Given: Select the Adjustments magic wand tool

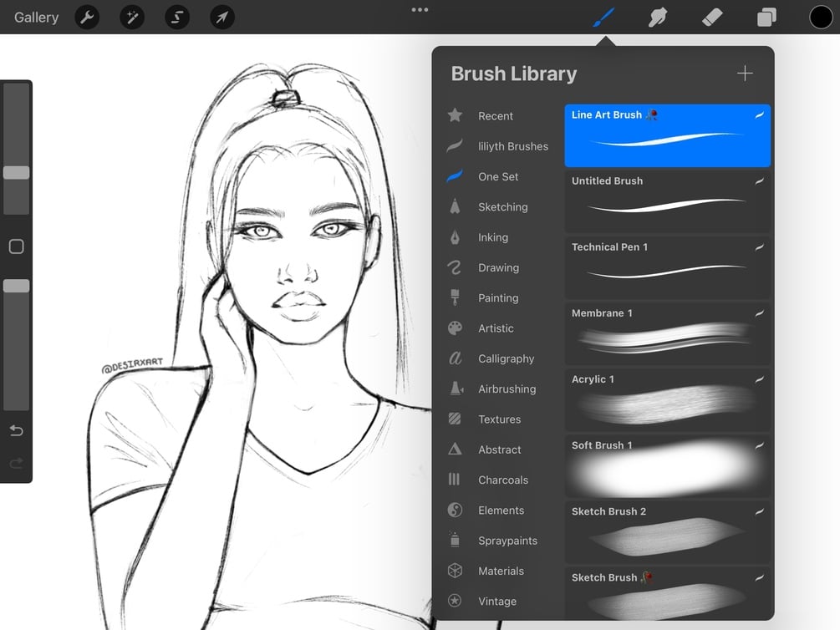Looking at the screenshot, I should [132, 17].
